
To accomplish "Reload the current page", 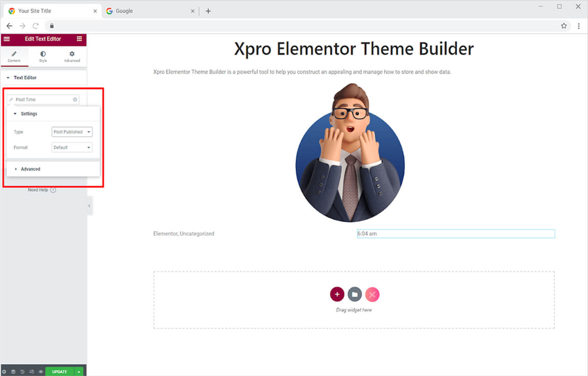I will 36,26.
